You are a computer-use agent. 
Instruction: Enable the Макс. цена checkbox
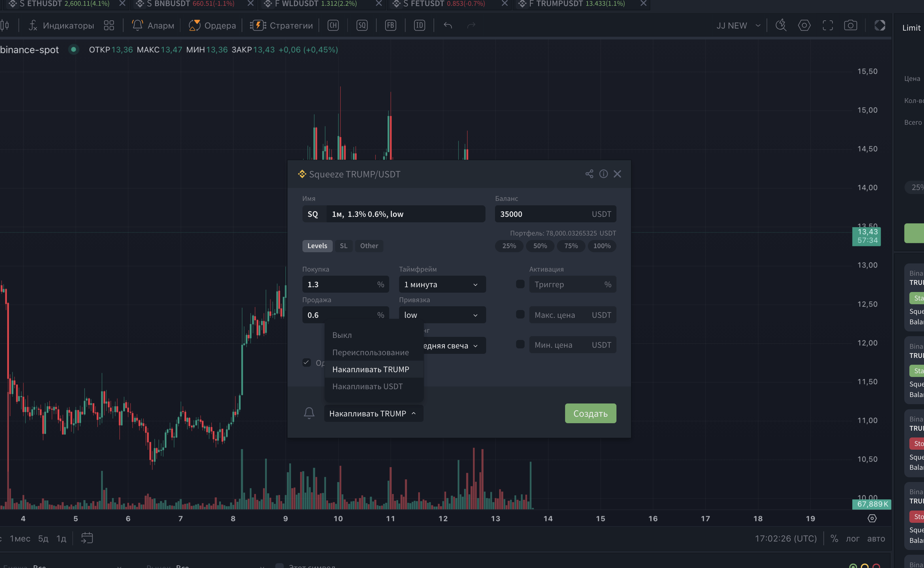(520, 314)
